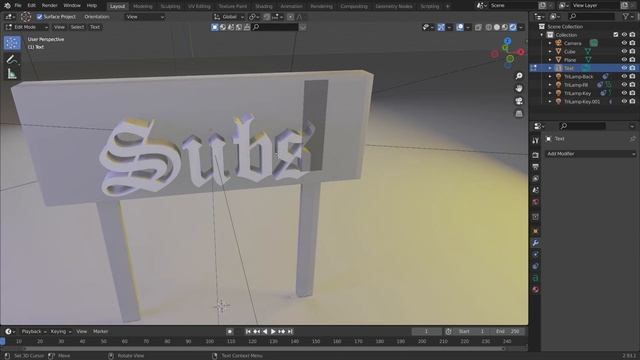Disable TriLamp-Fill in renders
The height and width of the screenshot is (360, 640).
pos(632,84)
